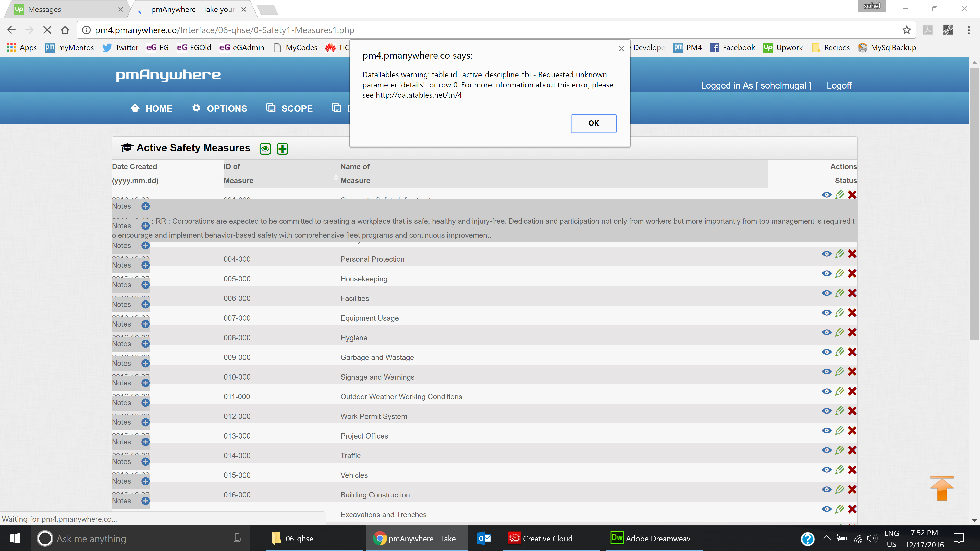This screenshot has height=551, width=980.
Task: Click the page vertical scrollbar thumb
Action: (974, 204)
